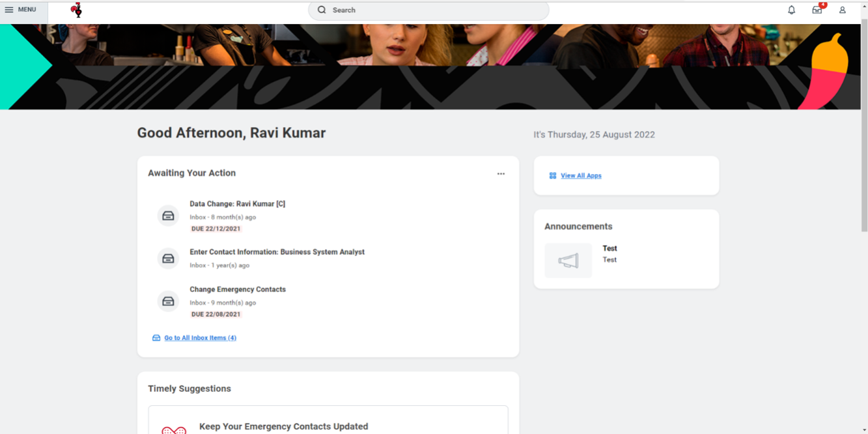868x434 pixels.
Task: Open Data Change: Ravi Kumar [C] task
Action: [x=237, y=204]
